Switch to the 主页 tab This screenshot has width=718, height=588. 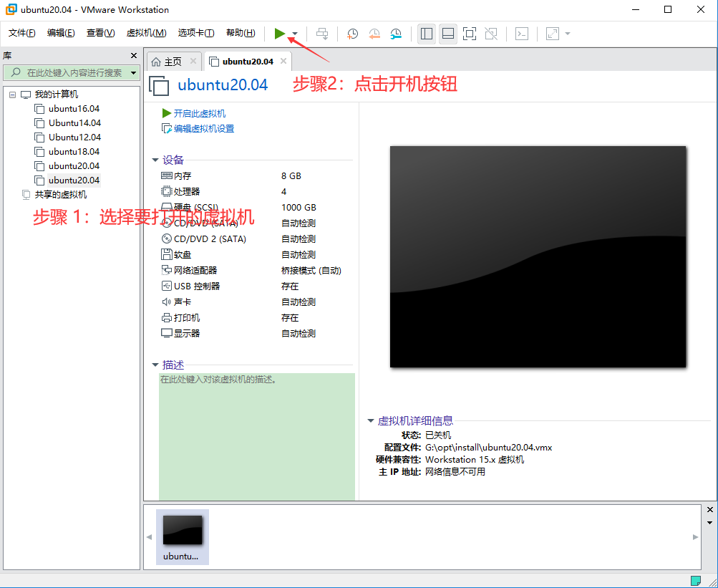point(173,62)
